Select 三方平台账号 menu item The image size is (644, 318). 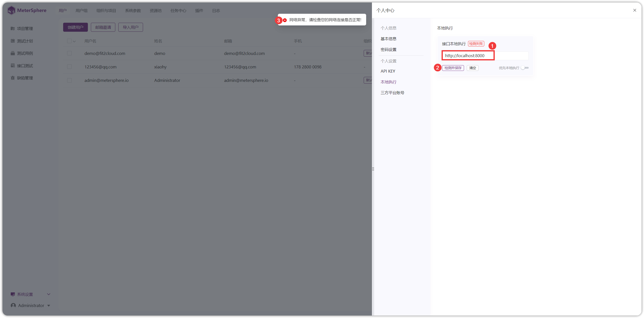[392, 93]
